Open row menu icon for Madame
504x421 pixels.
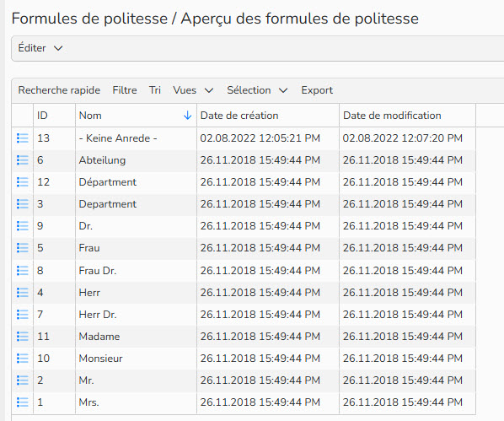point(23,337)
